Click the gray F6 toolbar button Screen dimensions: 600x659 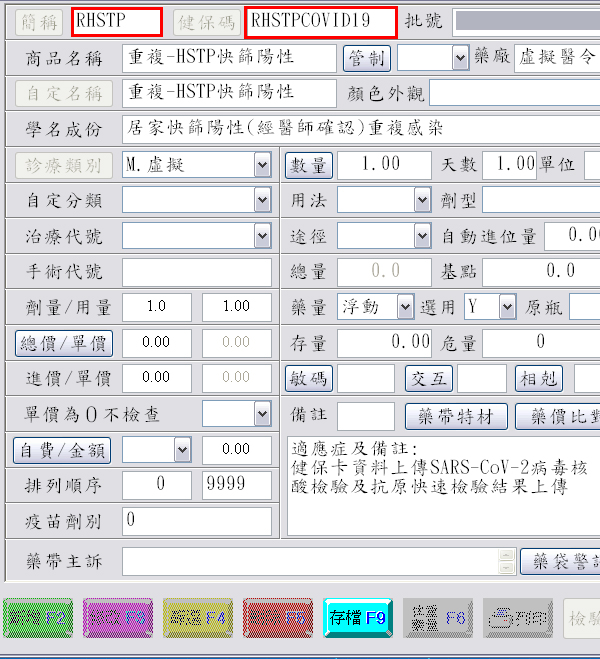(x=438, y=618)
